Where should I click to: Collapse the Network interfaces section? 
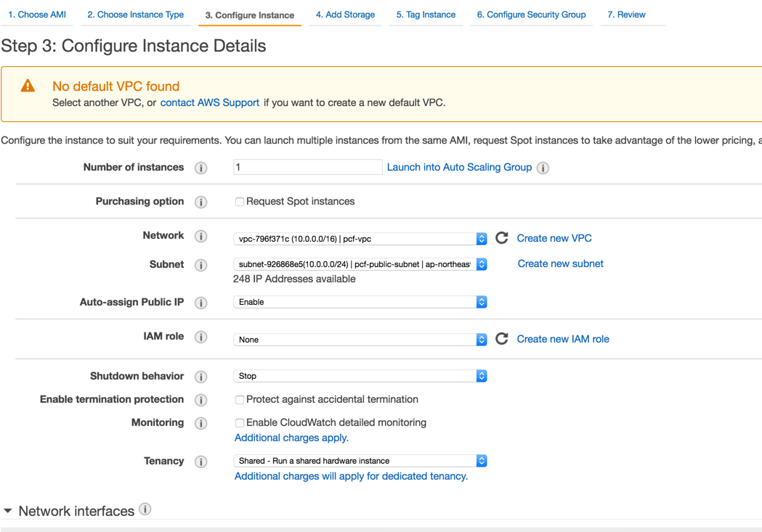coord(8,511)
